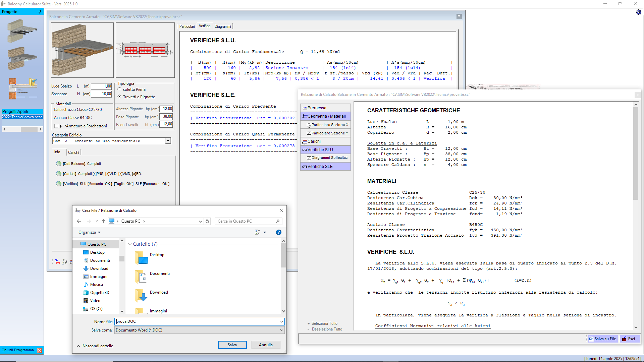The image size is (644, 362).
Task: Select second balcony model icon in Progetto panel
Action: point(22,58)
